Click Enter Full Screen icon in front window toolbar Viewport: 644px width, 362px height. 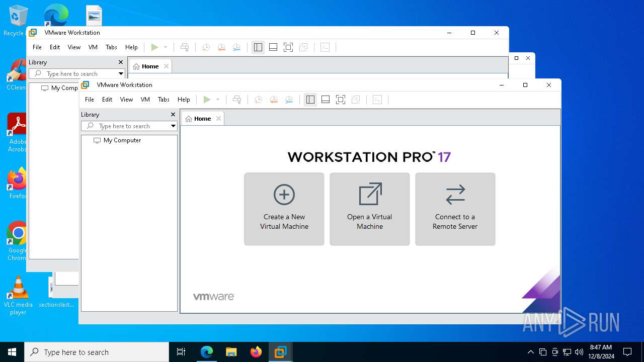pyautogui.click(x=341, y=100)
